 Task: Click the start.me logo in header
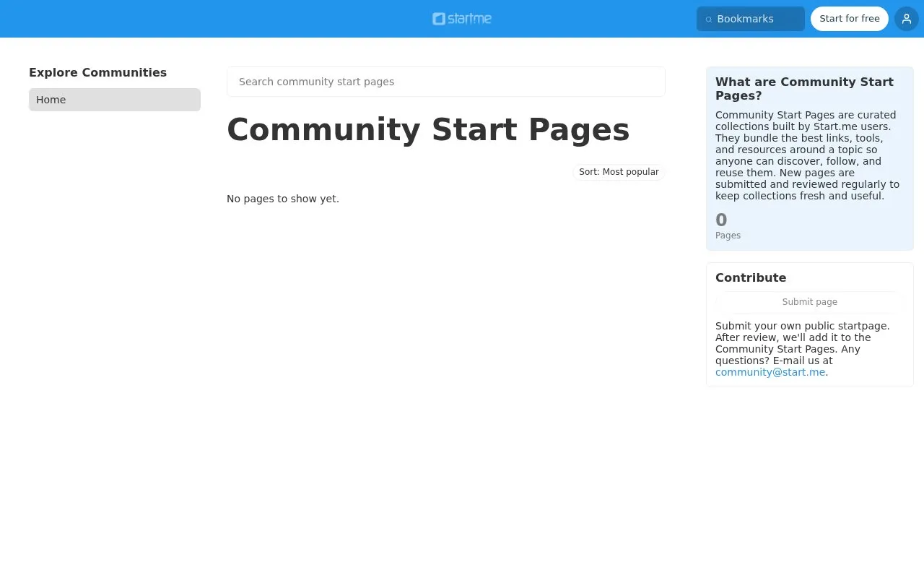point(462,19)
